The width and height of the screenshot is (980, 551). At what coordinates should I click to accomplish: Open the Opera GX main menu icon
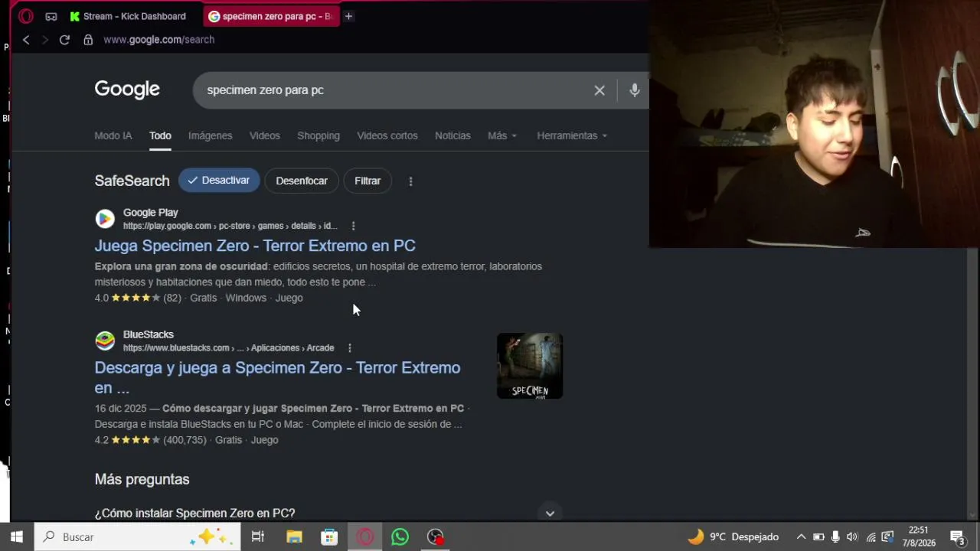(26, 16)
